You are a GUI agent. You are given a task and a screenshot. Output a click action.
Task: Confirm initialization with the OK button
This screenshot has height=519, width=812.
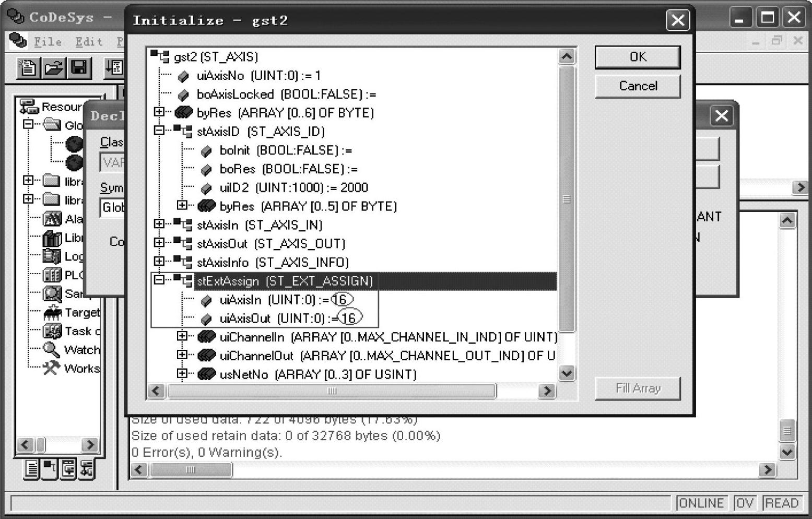pyautogui.click(x=638, y=57)
